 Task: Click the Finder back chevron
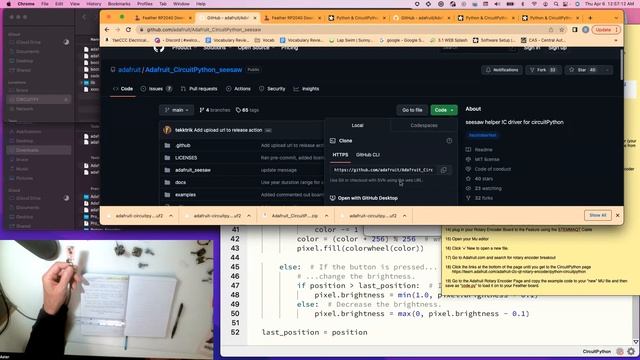84,17
